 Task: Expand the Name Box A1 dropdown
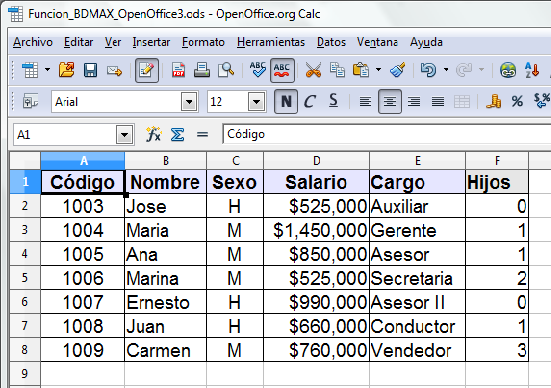coord(124,135)
